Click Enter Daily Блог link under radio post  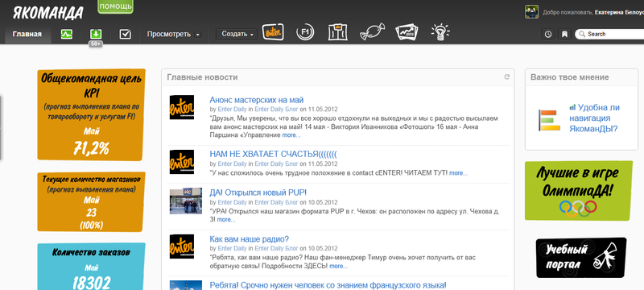coord(276,248)
